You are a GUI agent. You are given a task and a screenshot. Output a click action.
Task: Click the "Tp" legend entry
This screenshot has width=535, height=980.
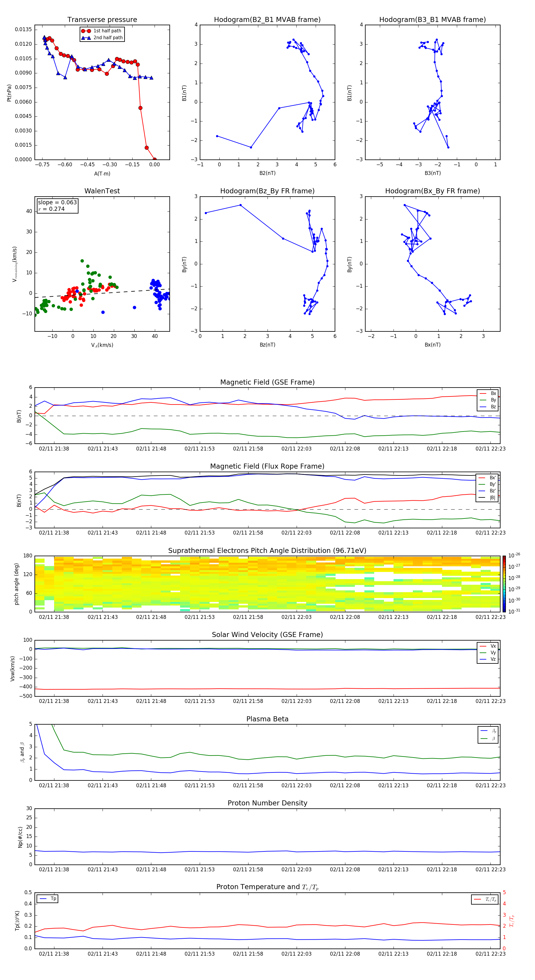click(48, 899)
